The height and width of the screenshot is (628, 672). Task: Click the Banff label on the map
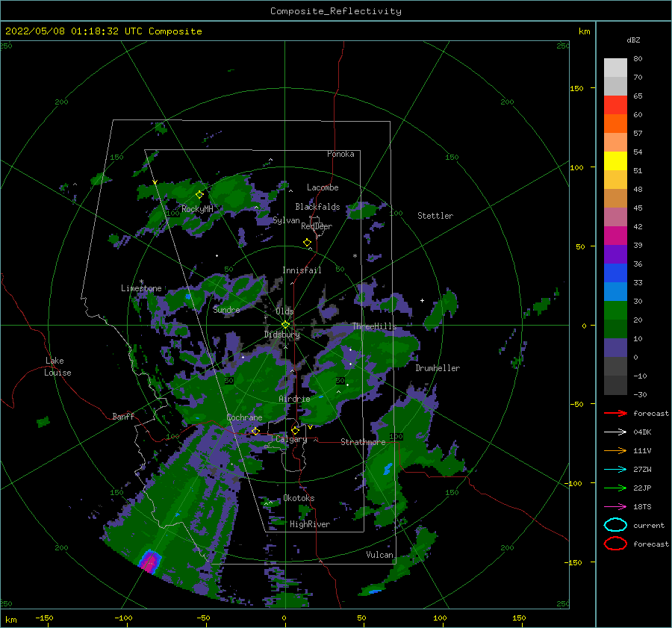pos(123,417)
